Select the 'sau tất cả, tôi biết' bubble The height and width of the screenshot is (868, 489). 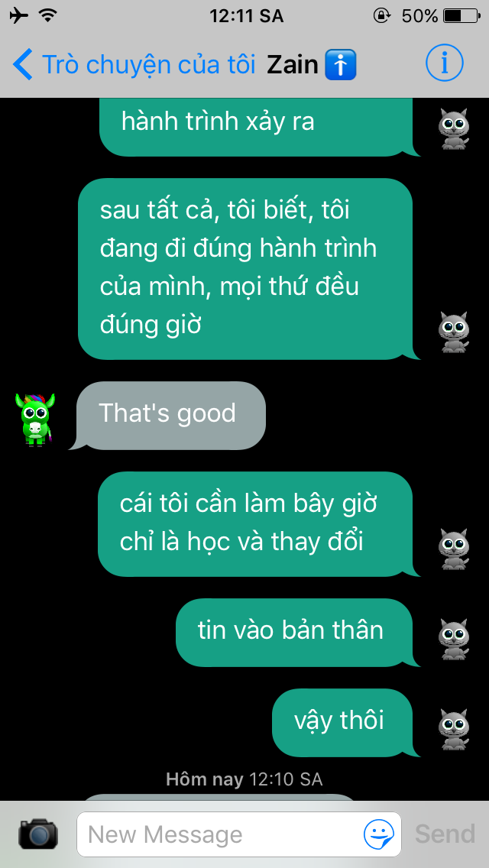click(248, 269)
